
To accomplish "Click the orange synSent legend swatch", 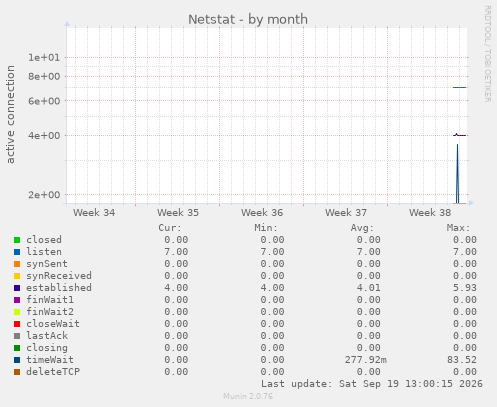I will pos(17,264).
